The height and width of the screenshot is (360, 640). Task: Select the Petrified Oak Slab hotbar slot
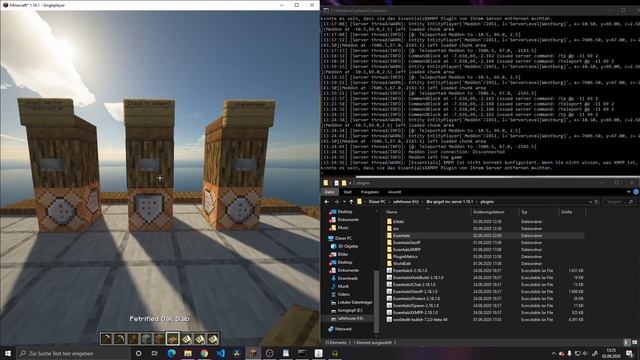[x=173, y=338]
